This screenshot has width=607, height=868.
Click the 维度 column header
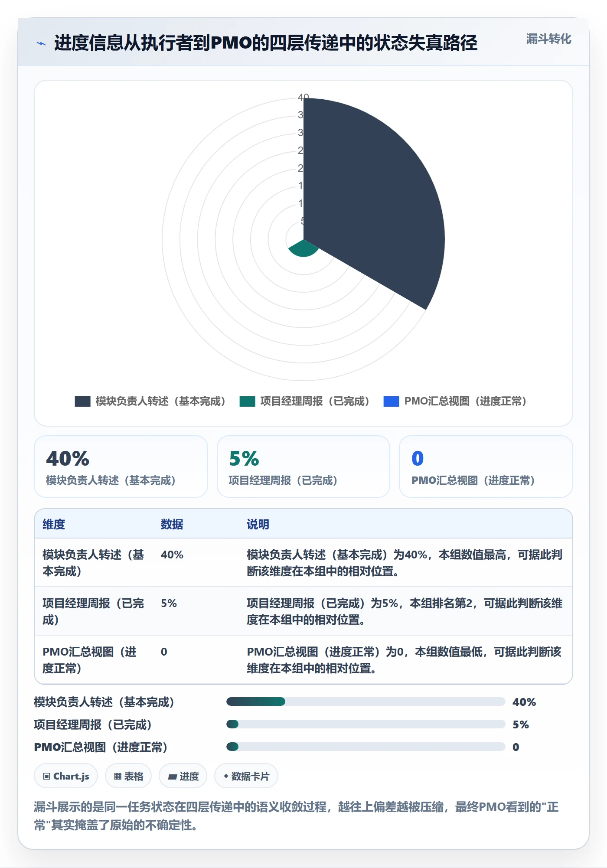click(x=54, y=524)
